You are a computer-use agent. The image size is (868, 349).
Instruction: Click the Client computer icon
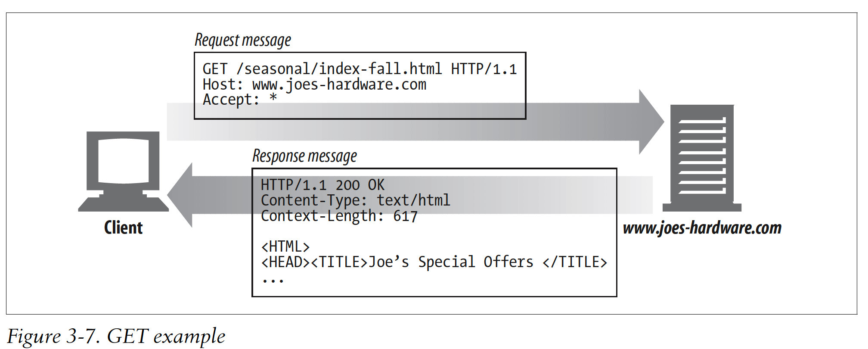(123, 171)
